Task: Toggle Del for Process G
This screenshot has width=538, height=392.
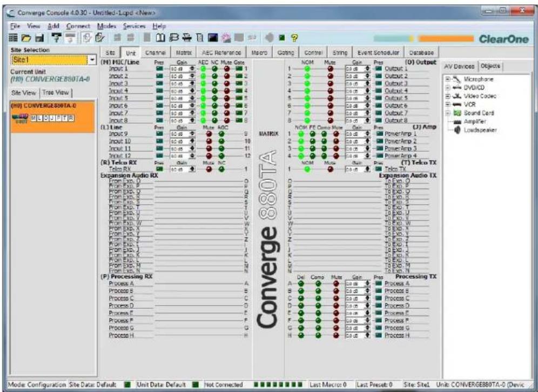Action: [x=301, y=328]
